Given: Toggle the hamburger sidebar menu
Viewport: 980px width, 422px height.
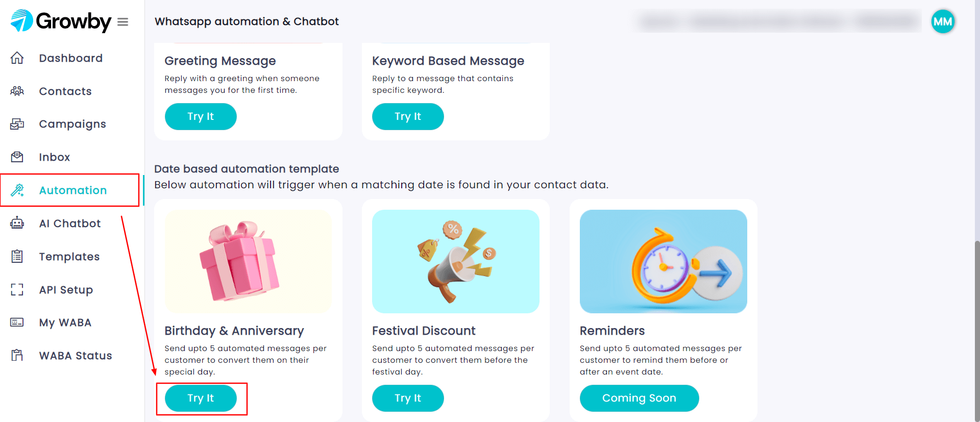Looking at the screenshot, I should tap(122, 22).
